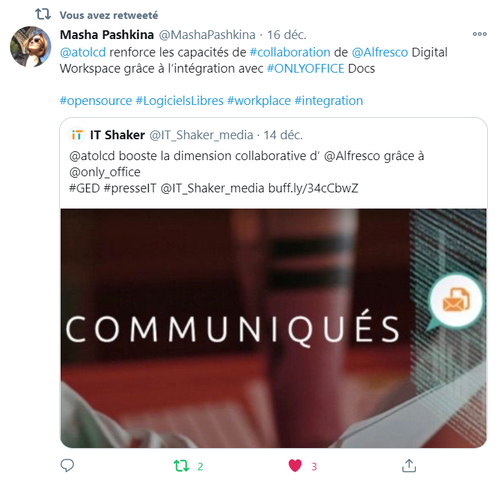Open the share tweet icon

(x=409, y=466)
